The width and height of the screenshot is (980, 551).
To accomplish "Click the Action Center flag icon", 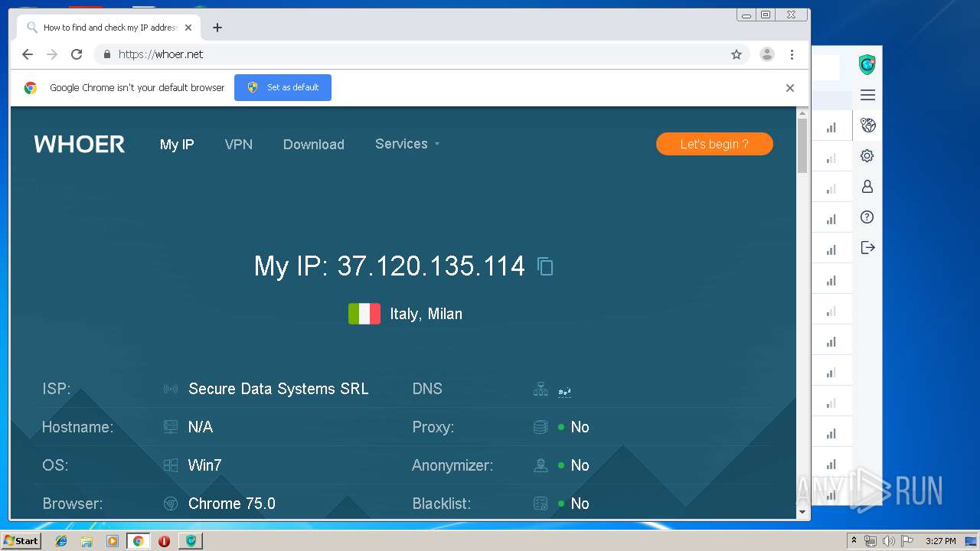I will pos(907,541).
